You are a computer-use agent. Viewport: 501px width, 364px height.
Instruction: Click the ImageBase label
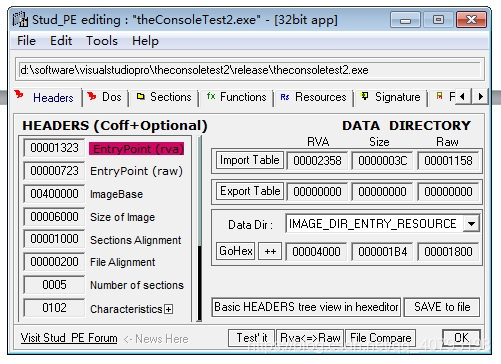[x=116, y=194]
